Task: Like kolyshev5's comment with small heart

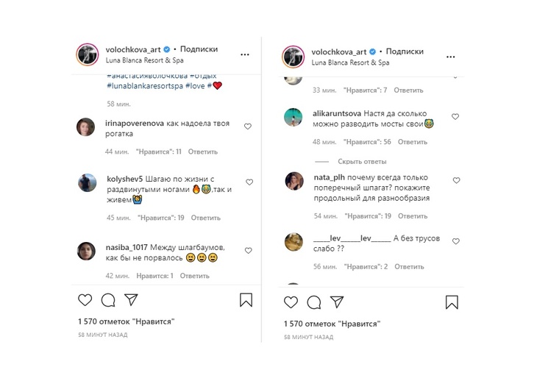Action: (x=249, y=182)
